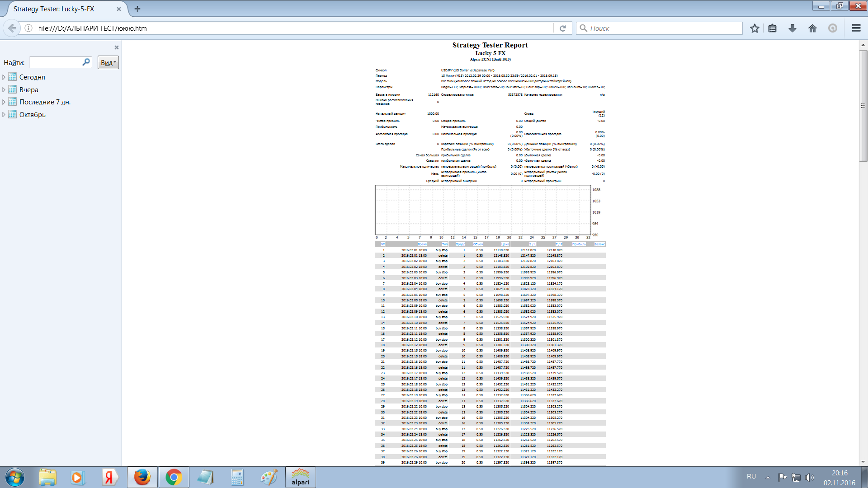868x488 pixels.
Task: Open the bookmarks list icon
Action: click(x=773, y=28)
